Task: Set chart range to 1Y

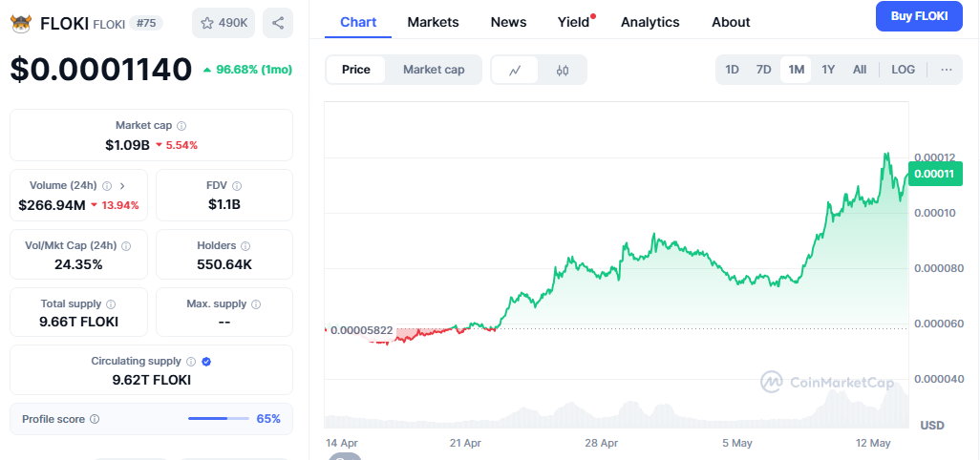Action: point(828,70)
